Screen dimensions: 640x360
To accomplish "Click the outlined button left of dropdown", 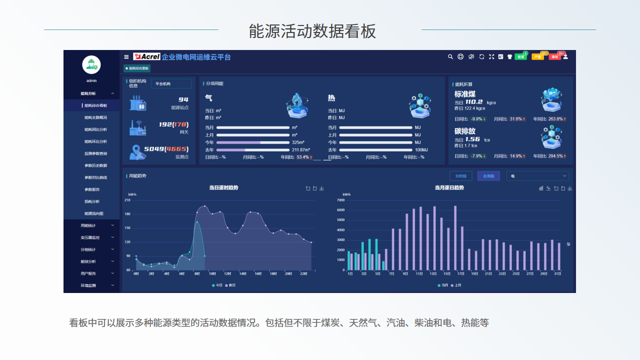I will pyautogui.click(x=461, y=176).
